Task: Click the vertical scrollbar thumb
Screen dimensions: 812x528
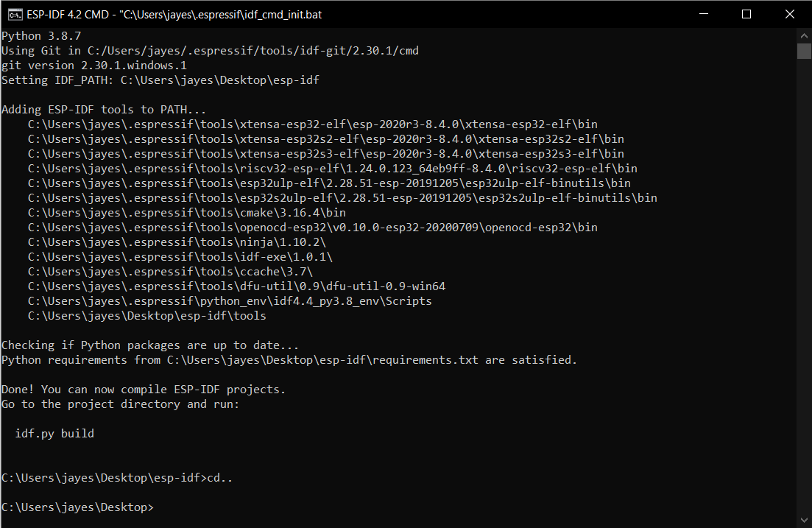Action: point(804,52)
